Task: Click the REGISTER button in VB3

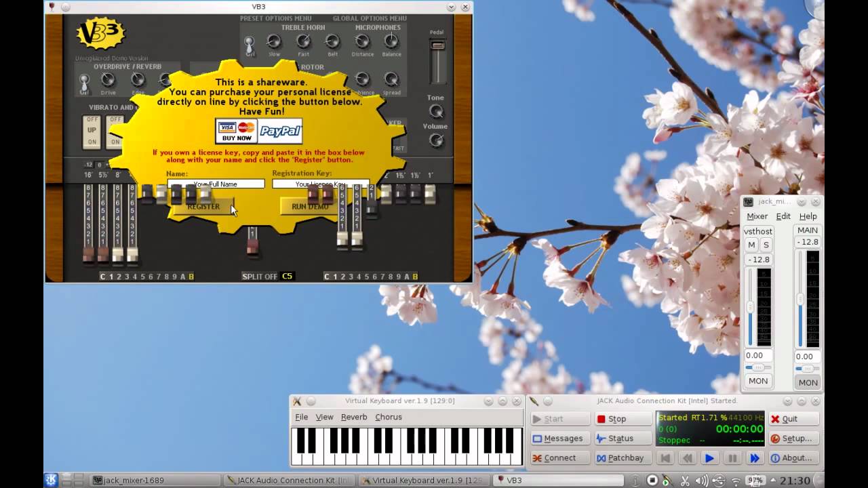Action: coord(203,206)
